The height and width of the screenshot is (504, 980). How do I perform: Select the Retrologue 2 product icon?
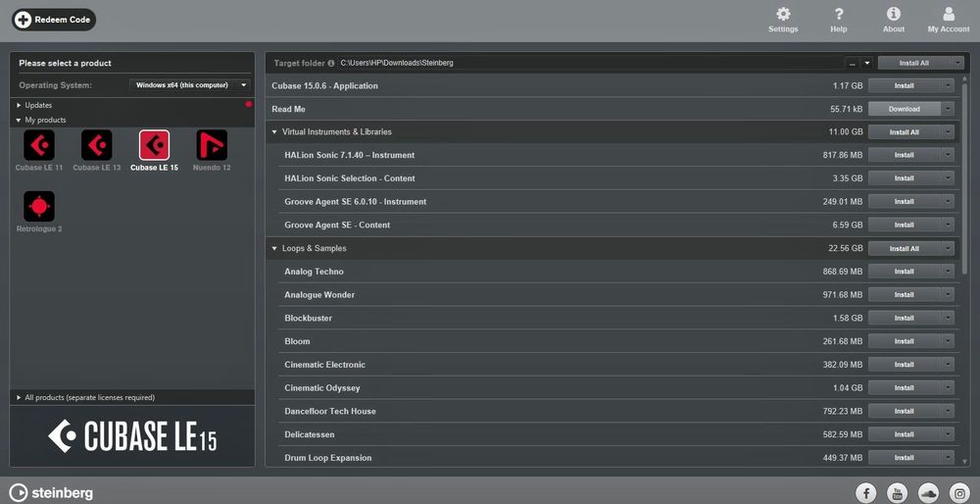39,206
